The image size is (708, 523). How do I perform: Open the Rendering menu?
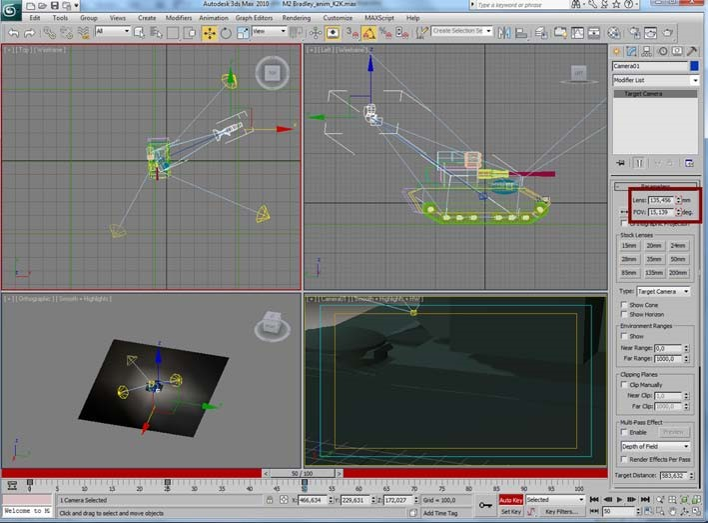[x=296, y=18]
